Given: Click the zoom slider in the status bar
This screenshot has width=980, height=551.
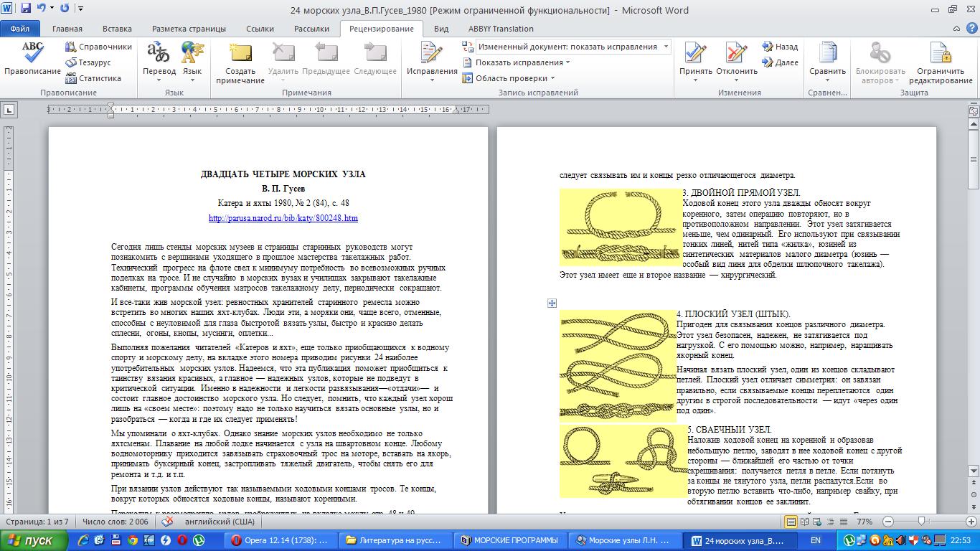Looking at the screenshot, I should pos(922,522).
